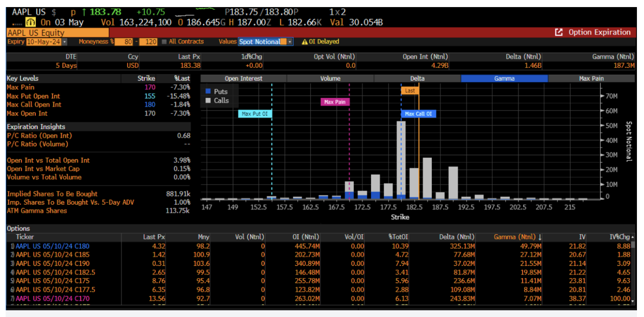The image size is (644, 317).
Task: Sort by the Mny column header
Action: (203, 237)
